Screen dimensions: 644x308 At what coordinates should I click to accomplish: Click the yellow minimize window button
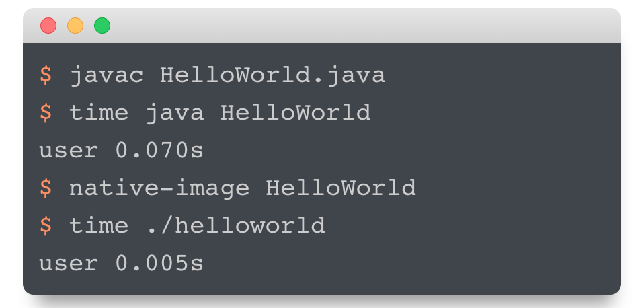pos(75,26)
